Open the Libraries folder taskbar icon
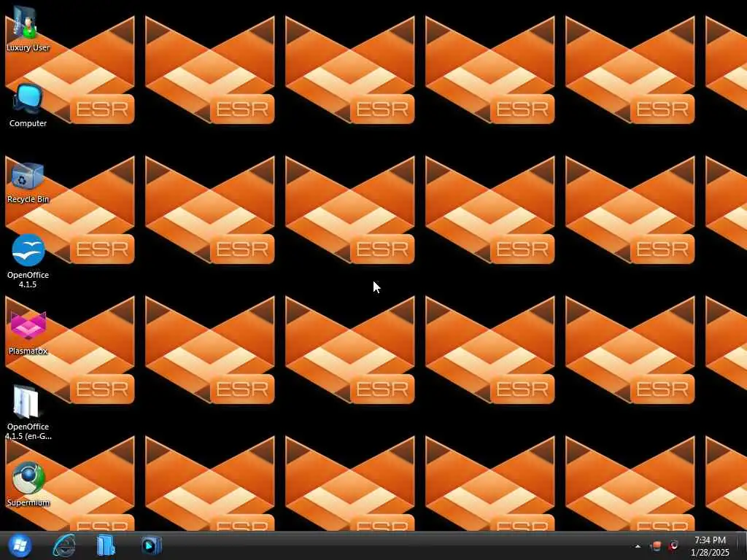The height and width of the screenshot is (560, 747). (106, 545)
